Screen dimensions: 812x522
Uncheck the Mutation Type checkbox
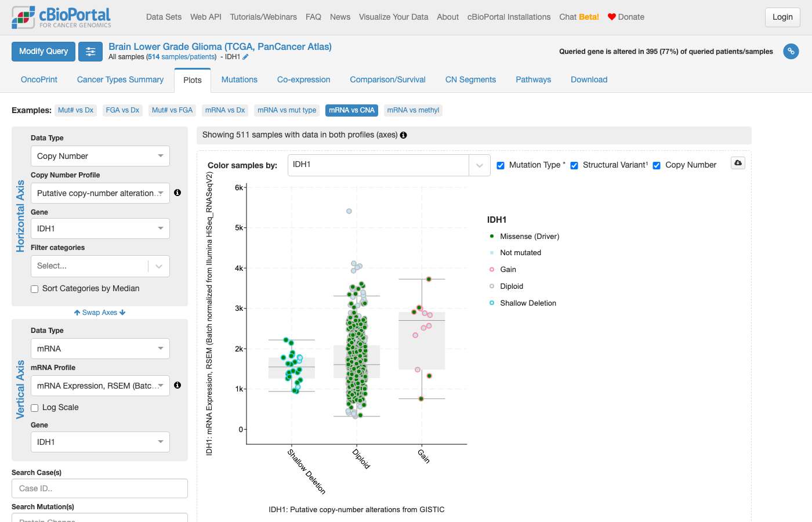coord(501,165)
